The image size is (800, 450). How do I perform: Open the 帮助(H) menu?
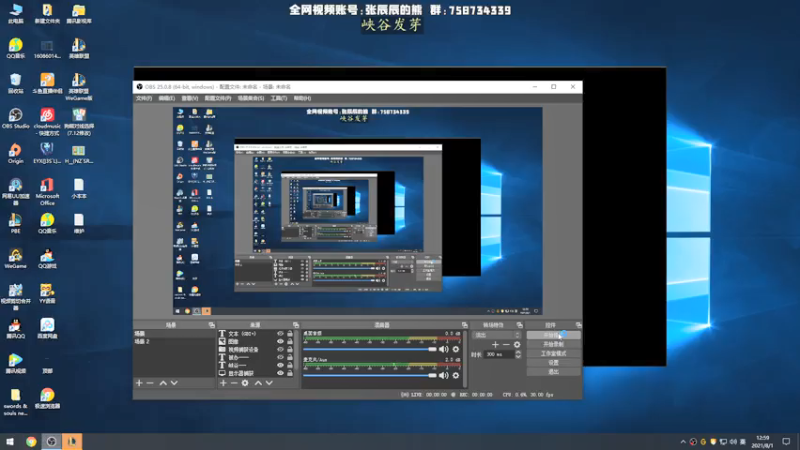point(302,98)
